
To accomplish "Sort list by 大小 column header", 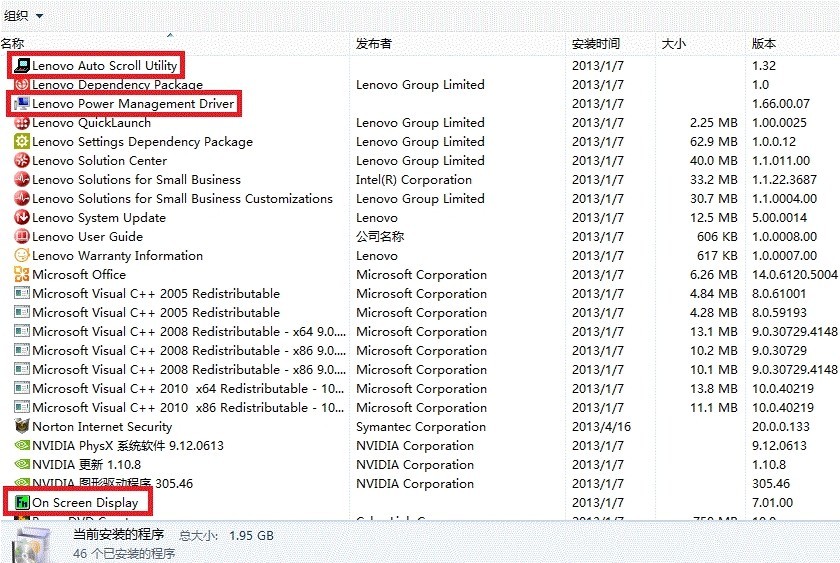I will [673, 43].
